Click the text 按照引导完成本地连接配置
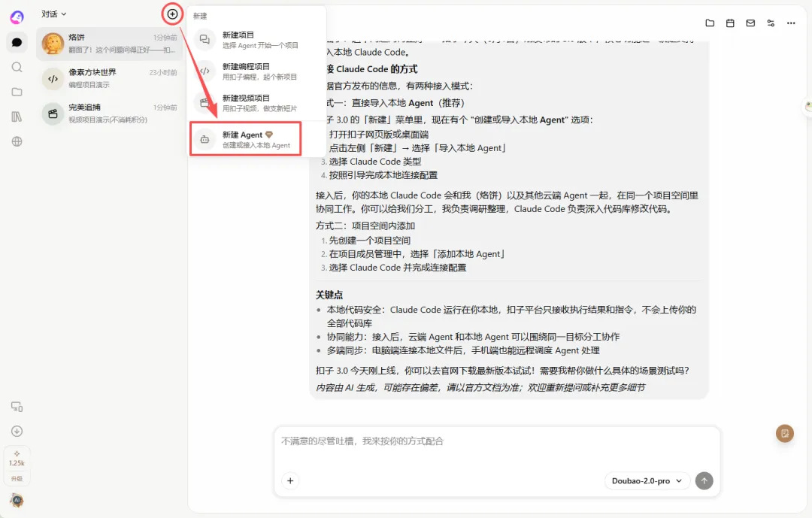 [383, 175]
